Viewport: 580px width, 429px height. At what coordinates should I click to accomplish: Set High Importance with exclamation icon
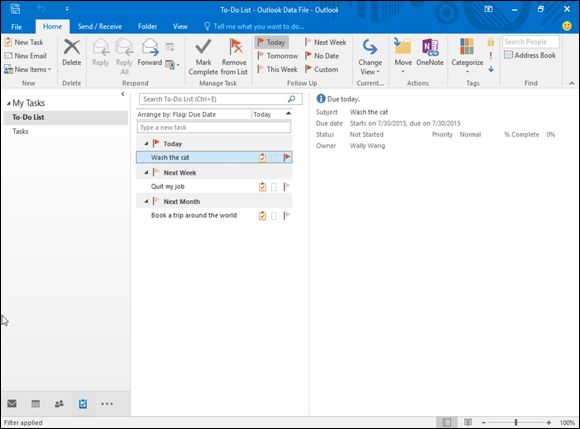tap(491, 55)
